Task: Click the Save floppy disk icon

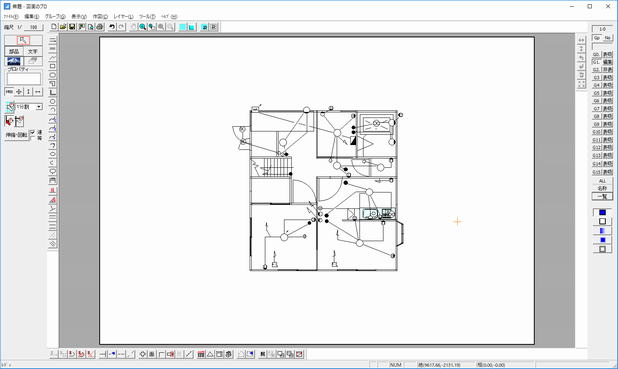Action: (x=72, y=27)
